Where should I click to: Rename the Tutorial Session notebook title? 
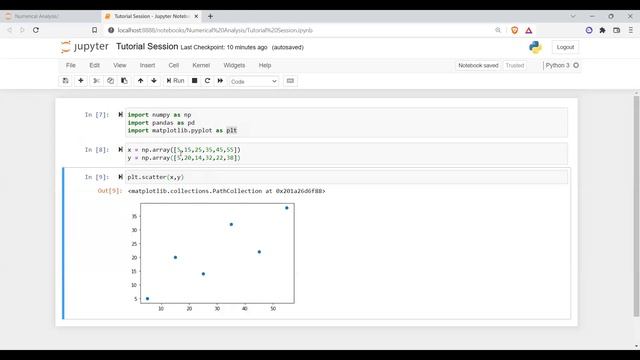click(x=147, y=47)
